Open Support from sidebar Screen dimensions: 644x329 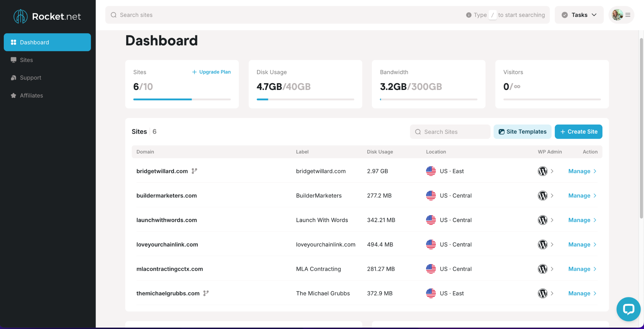click(47, 78)
